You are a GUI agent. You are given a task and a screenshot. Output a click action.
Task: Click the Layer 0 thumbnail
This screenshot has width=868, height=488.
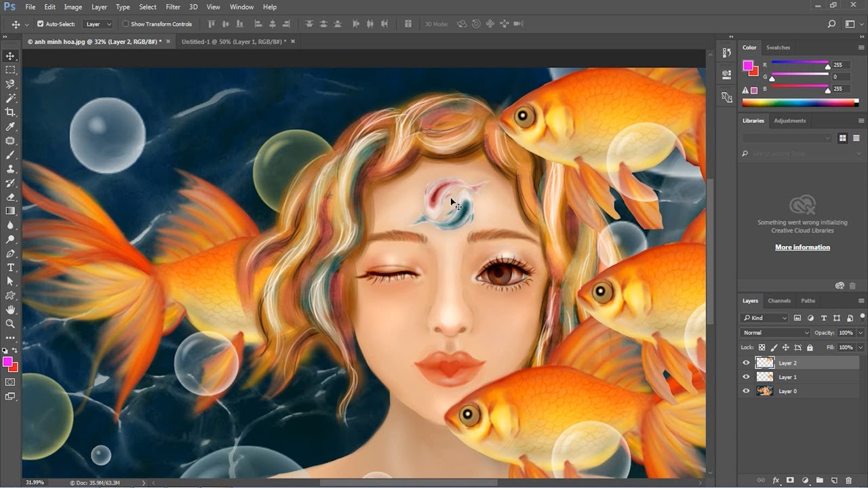[x=764, y=391]
